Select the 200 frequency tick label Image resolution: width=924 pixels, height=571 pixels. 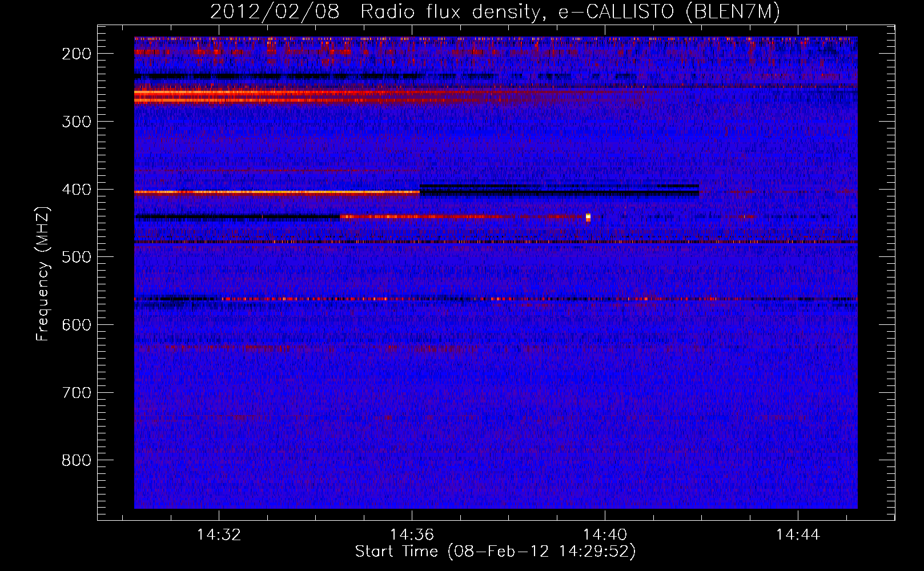[x=76, y=54]
